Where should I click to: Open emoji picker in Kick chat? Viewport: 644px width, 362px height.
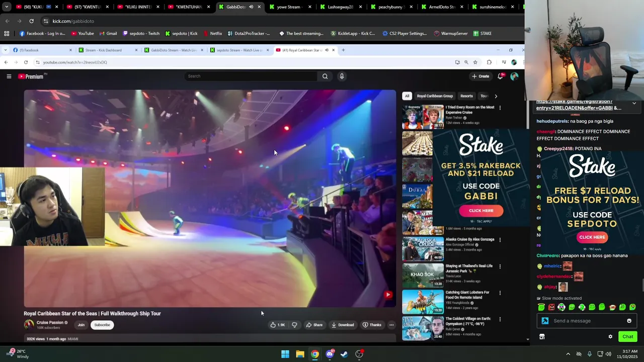(x=629, y=321)
